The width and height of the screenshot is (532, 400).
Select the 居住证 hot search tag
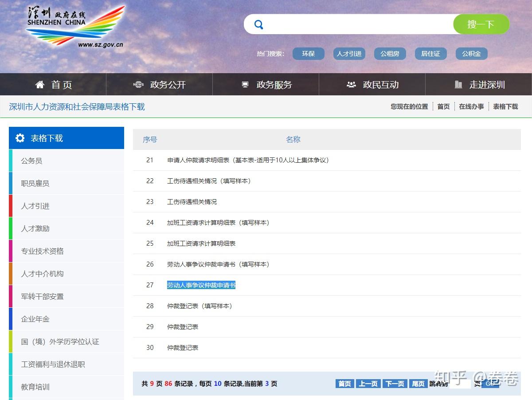point(431,54)
